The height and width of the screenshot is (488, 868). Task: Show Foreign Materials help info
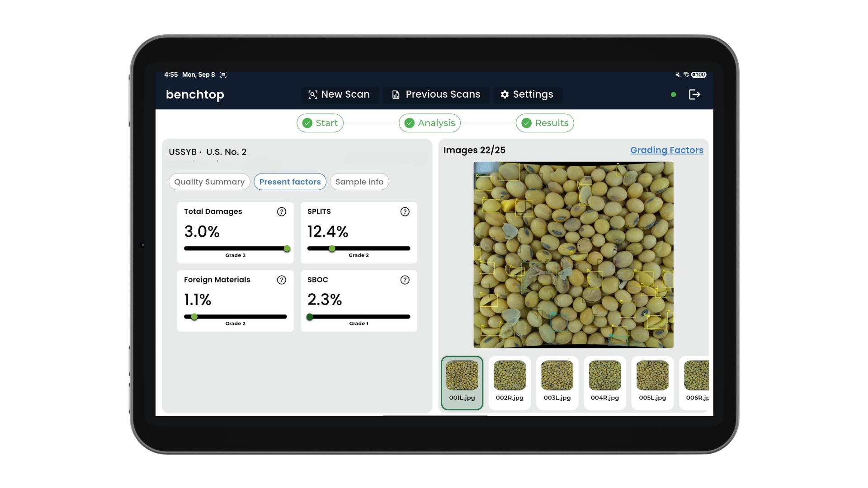coord(281,280)
